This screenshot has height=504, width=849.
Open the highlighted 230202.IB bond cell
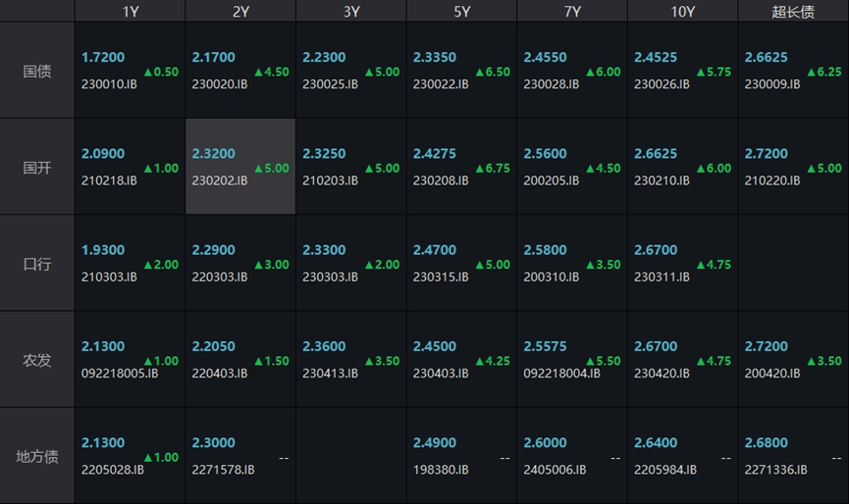(240, 167)
